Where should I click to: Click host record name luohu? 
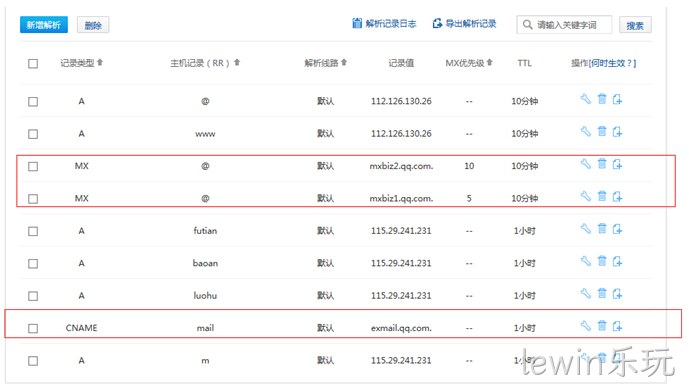tap(205, 296)
